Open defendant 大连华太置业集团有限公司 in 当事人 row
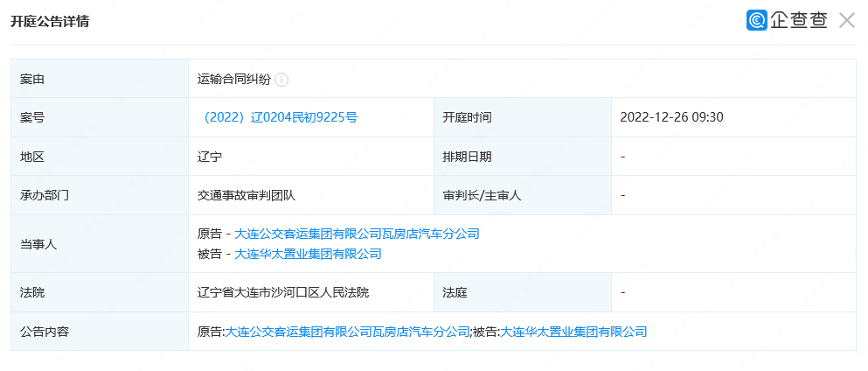Viewport: 868px width, 371px height. 309,254
